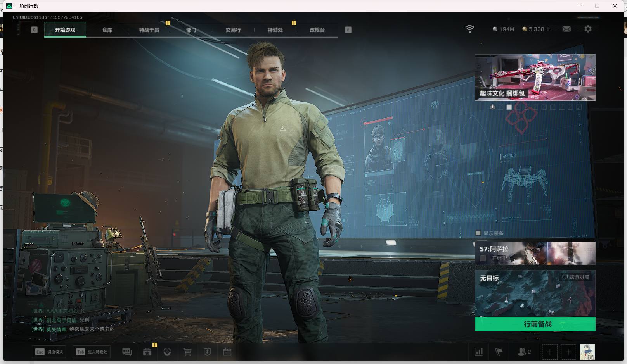The height and width of the screenshot is (364, 627).
Task: Open the S7:阿萨拉 season card
Action: [x=535, y=253]
